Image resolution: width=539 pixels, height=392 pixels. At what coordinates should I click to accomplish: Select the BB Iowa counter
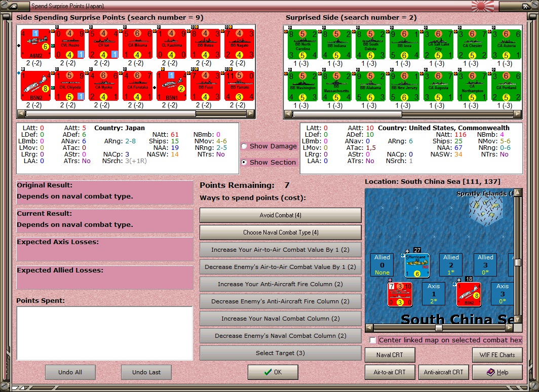coord(405,45)
